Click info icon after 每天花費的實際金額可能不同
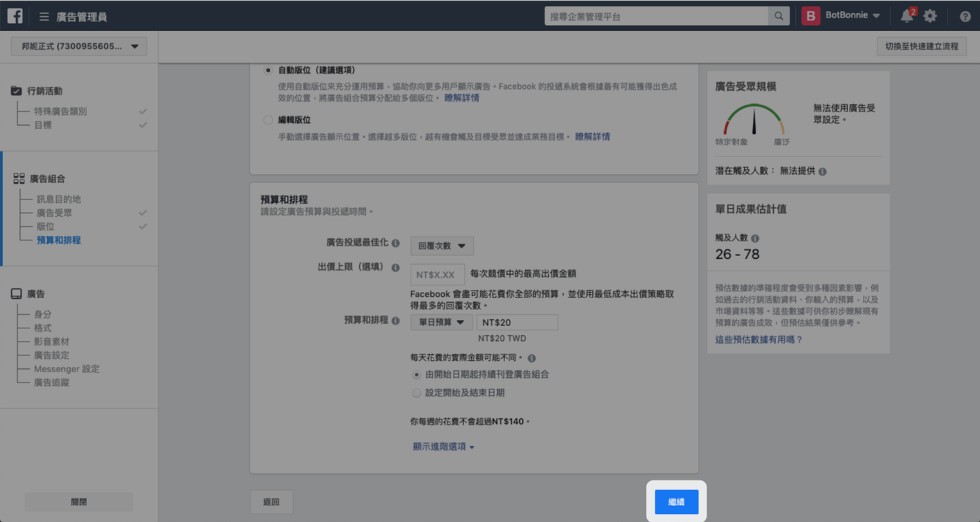980x522 pixels. tap(532, 358)
